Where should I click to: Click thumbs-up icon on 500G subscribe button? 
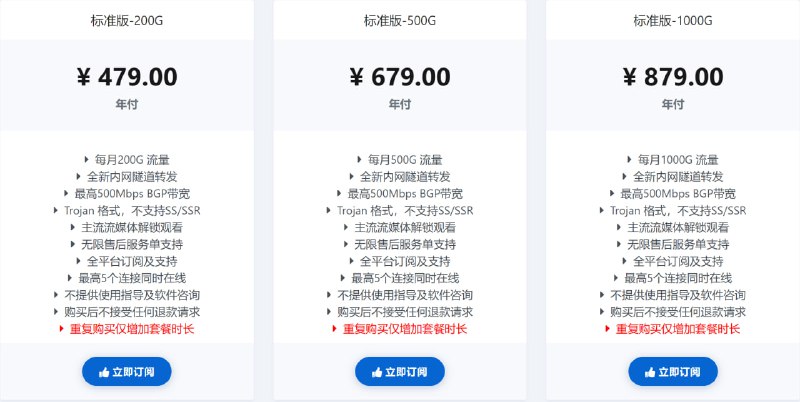coord(377,372)
